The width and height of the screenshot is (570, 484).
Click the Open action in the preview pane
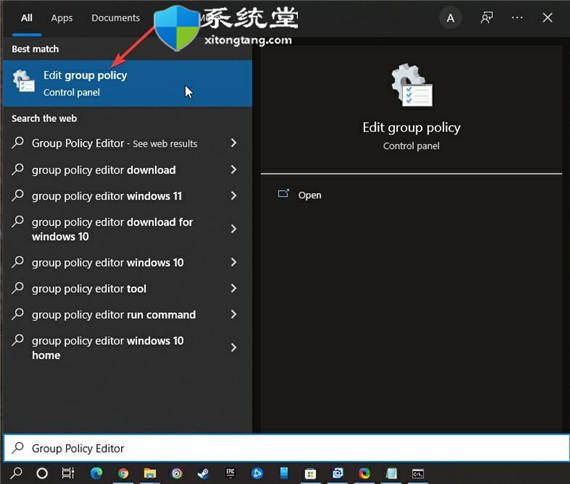(310, 195)
